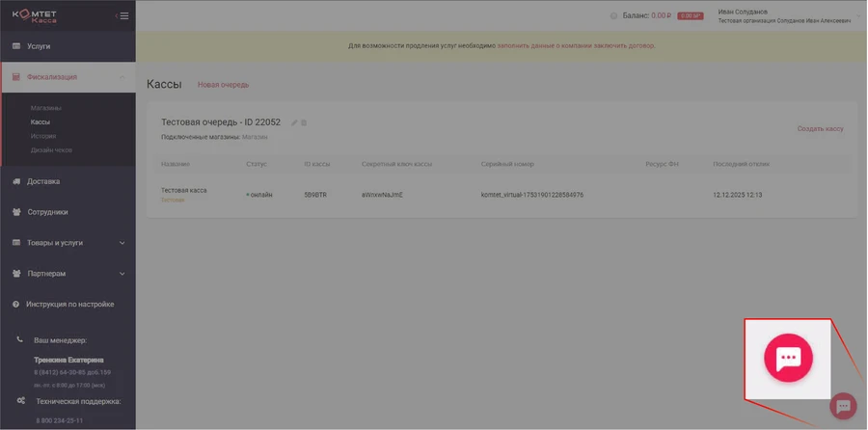Click the trash icon next to Тестовая очередь
This screenshot has width=868, height=430.
[x=304, y=122]
